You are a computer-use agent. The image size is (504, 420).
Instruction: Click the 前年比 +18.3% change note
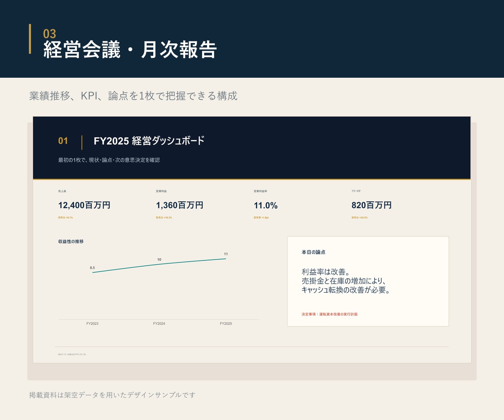tap(164, 217)
